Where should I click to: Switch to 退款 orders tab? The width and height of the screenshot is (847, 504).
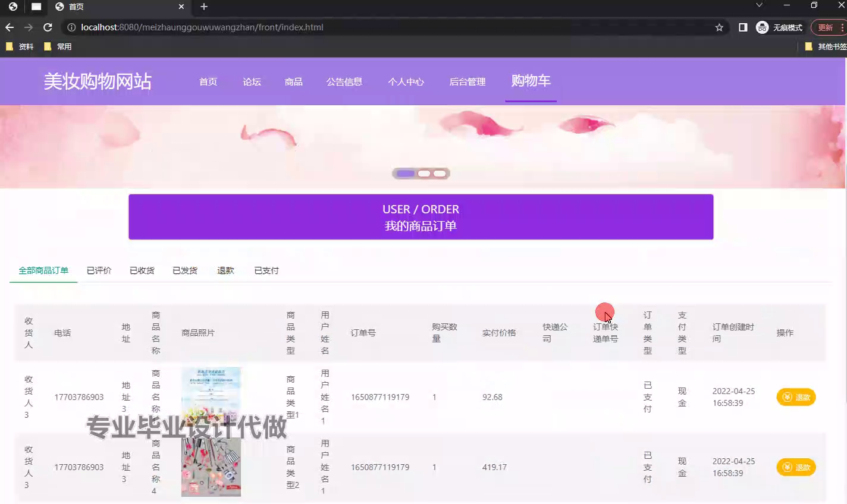click(225, 270)
